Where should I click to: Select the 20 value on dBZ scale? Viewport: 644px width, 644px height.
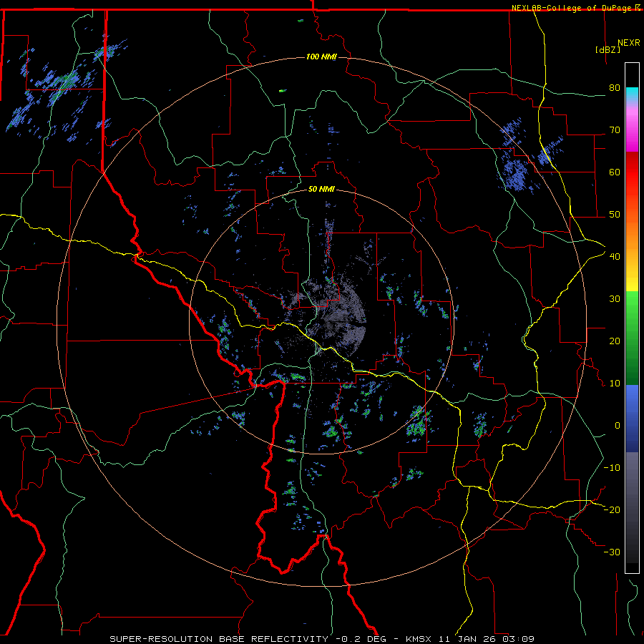click(615, 341)
